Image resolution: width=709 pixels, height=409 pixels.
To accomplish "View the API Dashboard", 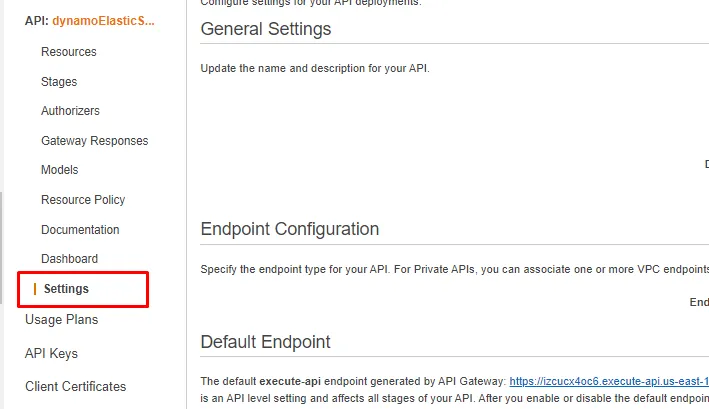I will click(70, 259).
